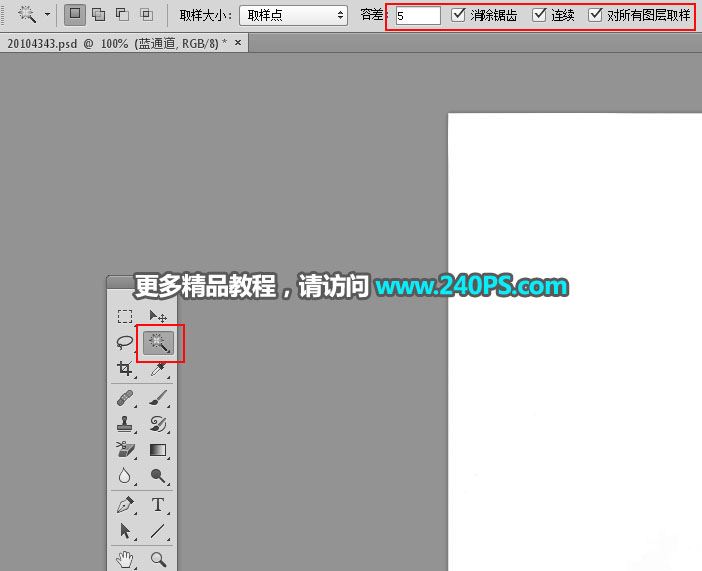
Task: Select the Blur droplet tool
Action: coord(125,476)
